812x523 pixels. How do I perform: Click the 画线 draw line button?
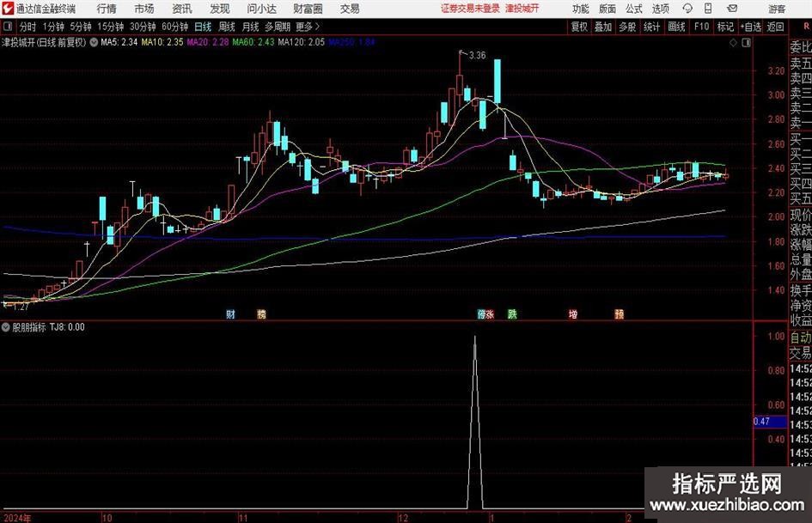tap(676, 27)
